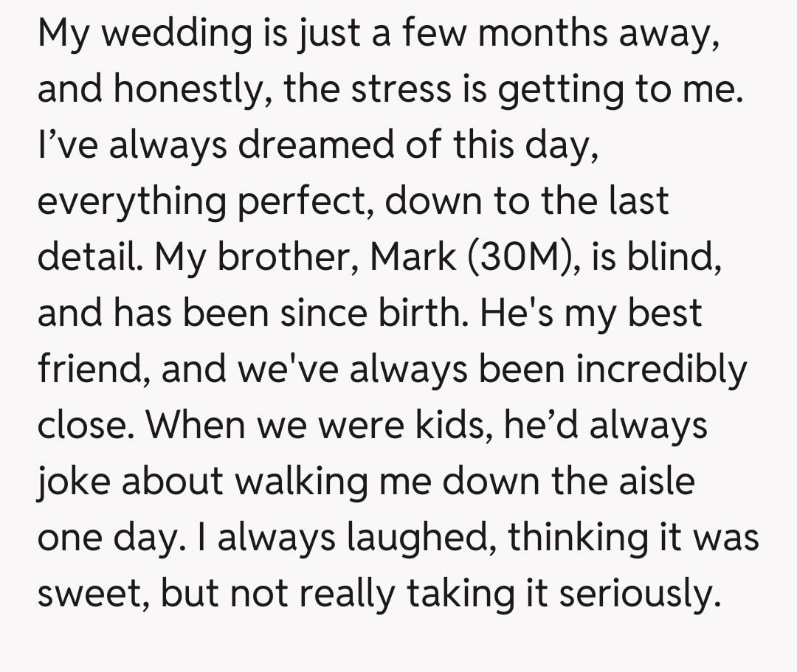Image resolution: width=797 pixels, height=672 pixels.
Task: Click the word "birth"
Action: tap(424, 313)
